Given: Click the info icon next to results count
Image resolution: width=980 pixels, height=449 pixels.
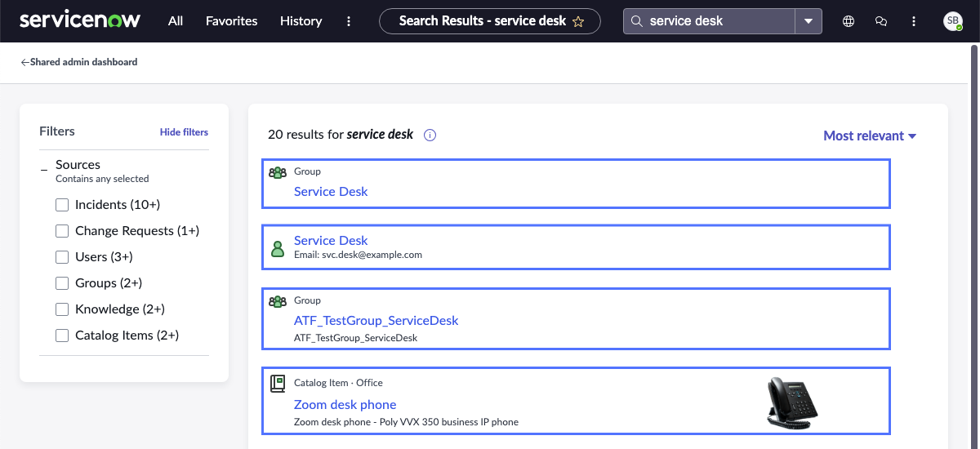Looking at the screenshot, I should coord(430,136).
